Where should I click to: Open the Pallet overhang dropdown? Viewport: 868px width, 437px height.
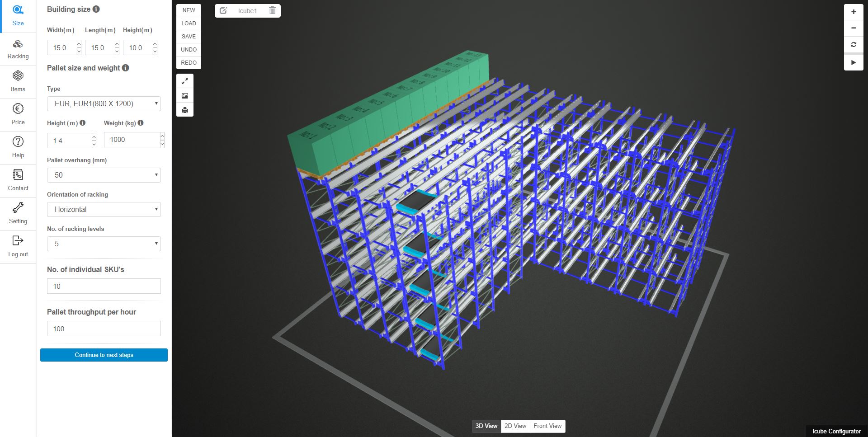104,175
